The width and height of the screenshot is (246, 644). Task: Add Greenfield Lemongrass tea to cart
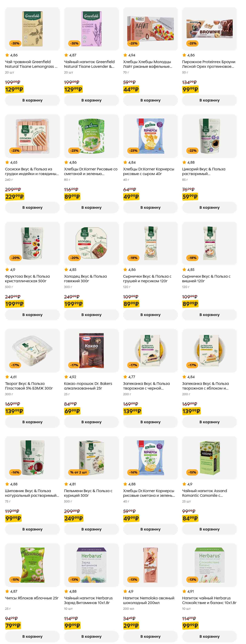[32, 100]
